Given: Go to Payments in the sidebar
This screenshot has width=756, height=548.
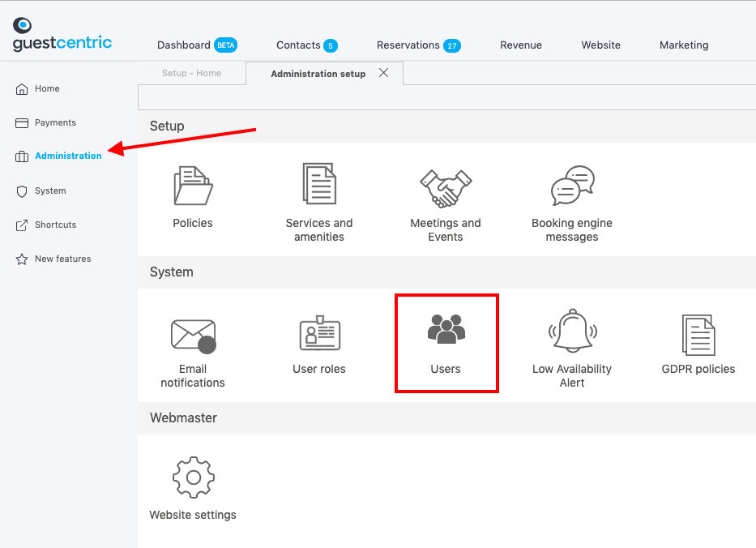Looking at the screenshot, I should coord(55,122).
